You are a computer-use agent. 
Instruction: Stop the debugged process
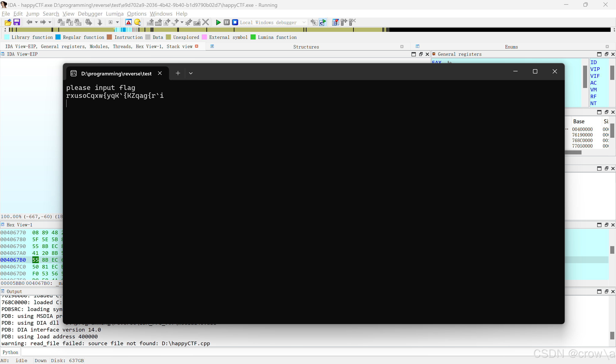coord(235,22)
